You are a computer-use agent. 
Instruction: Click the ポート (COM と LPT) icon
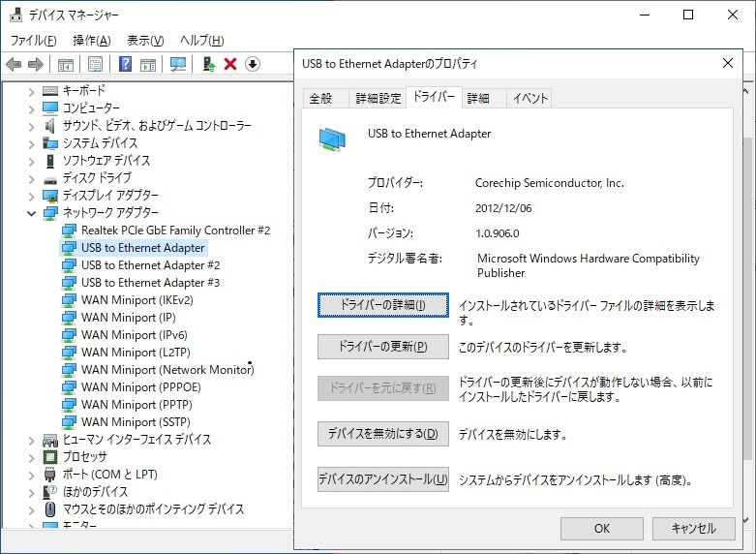50,474
